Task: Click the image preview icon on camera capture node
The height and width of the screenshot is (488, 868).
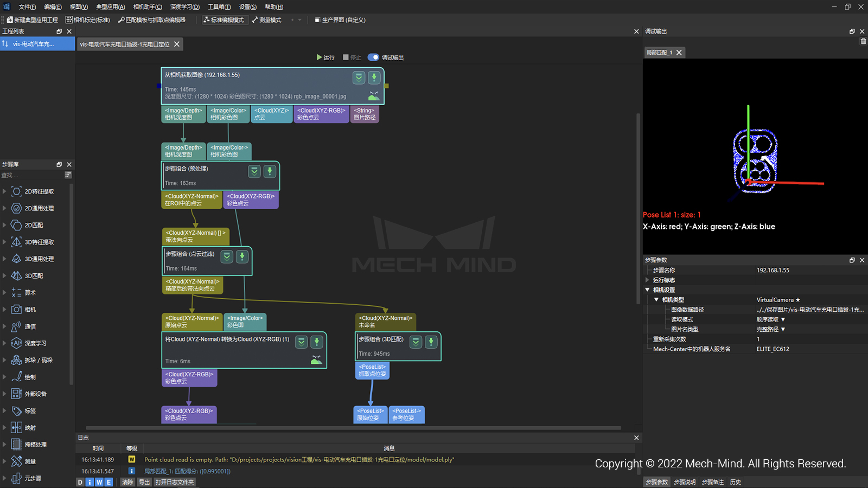Action: click(x=374, y=96)
